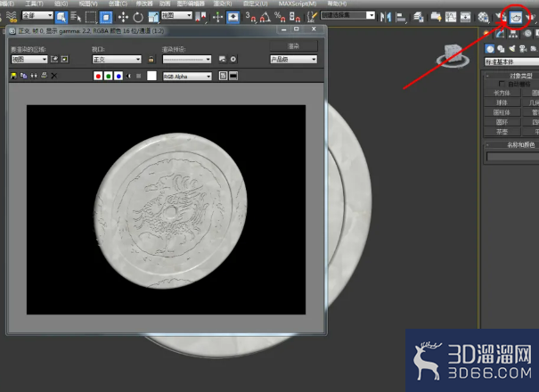Toggle the Window/Crossing selection button
Screen dimensions: 539x392
pyautogui.click(x=106, y=17)
